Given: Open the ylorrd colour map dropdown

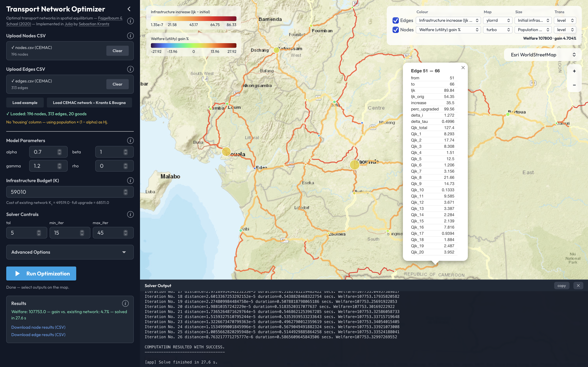Looking at the screenshot, I should tap(498, 20).
